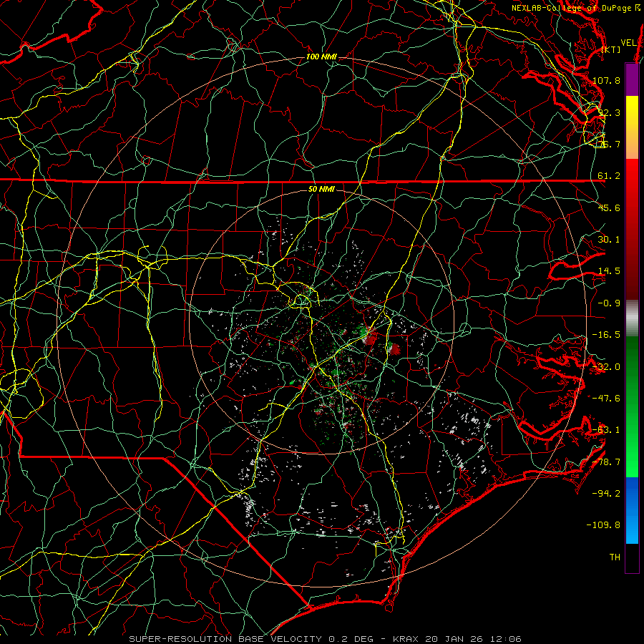Click the 30.1 legend value
This screenshot has height=644, width=644.
click(609, 240)
